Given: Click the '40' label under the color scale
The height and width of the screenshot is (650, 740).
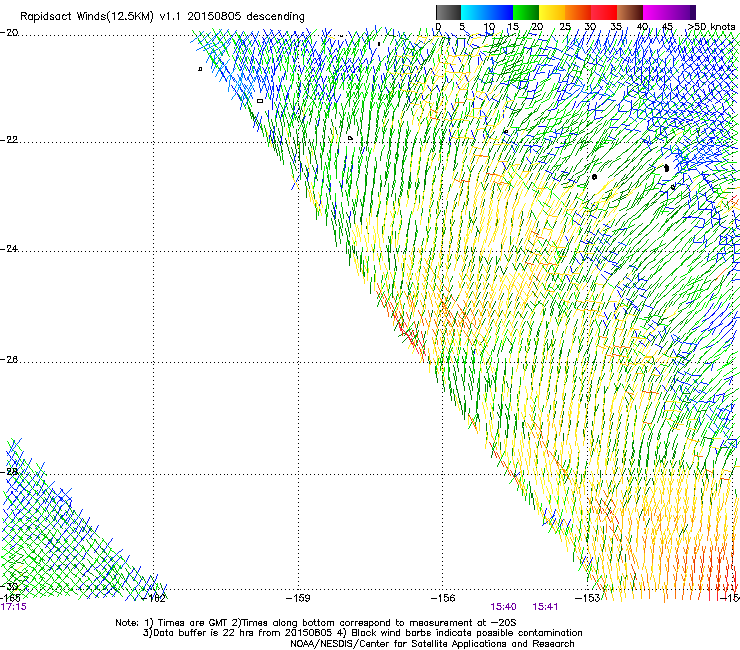Looking at the screenshot, I should 642,27.
